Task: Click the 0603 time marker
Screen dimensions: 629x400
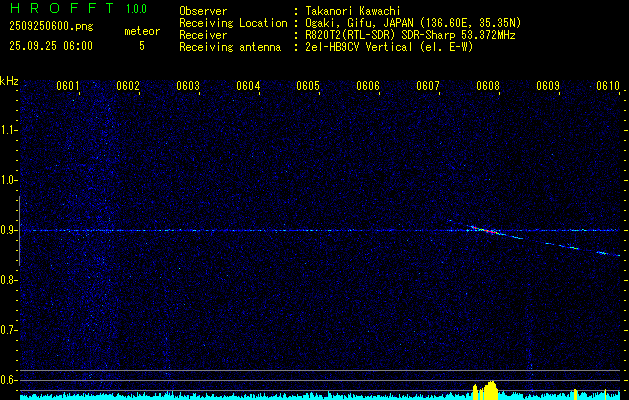Action: pyautogui.click(x=188, y=86)
